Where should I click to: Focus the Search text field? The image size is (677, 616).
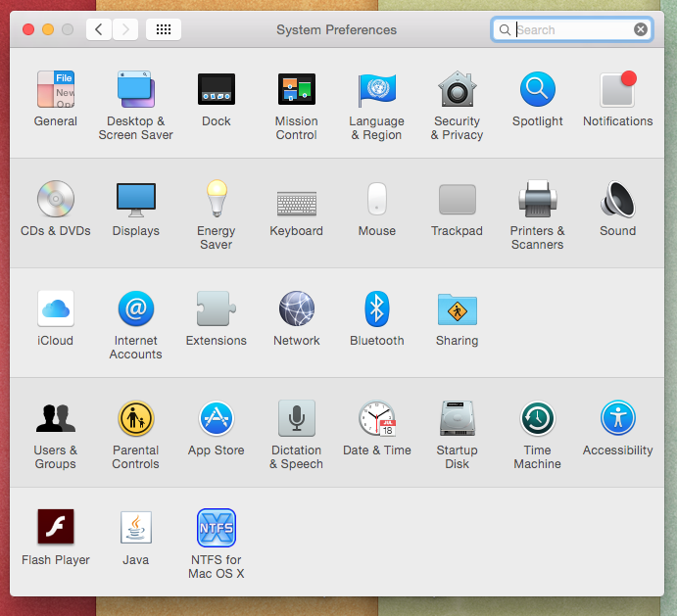click(x=571, y=29)
